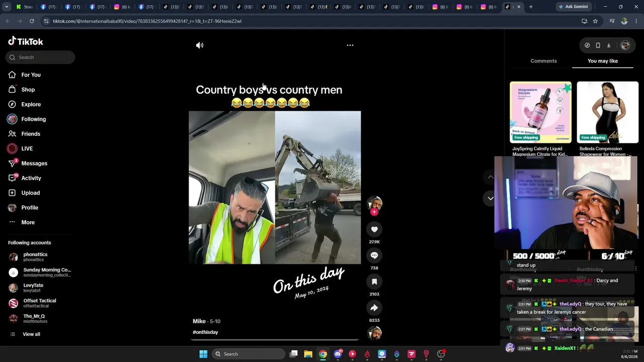Click the Ask Gemini button
644x362 pixels.
pos(573,7)
